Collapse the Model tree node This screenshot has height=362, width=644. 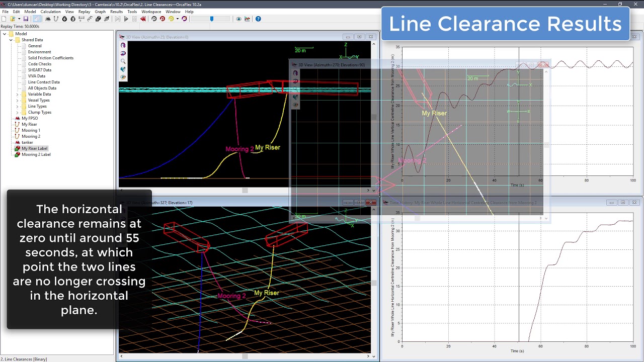coord(5,34)
